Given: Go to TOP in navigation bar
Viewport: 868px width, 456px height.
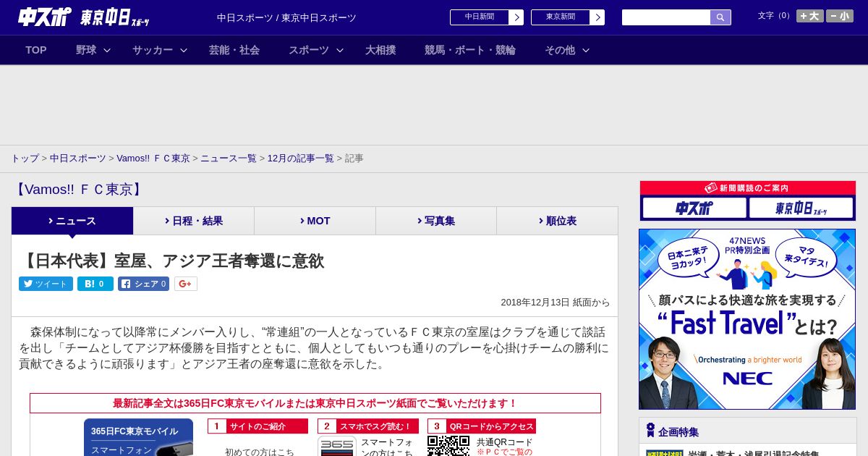Looking at the screenshot, I should 36,50.
